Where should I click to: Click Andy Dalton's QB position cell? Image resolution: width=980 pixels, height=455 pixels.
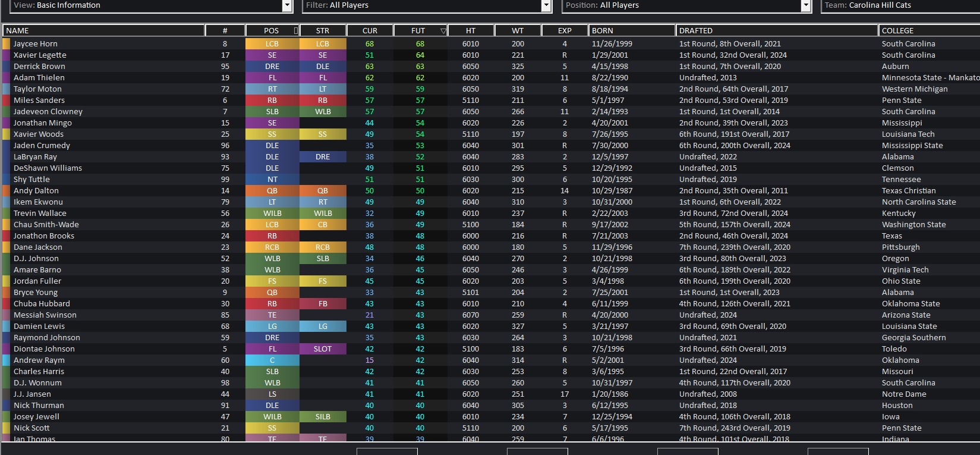click(272, 190)
